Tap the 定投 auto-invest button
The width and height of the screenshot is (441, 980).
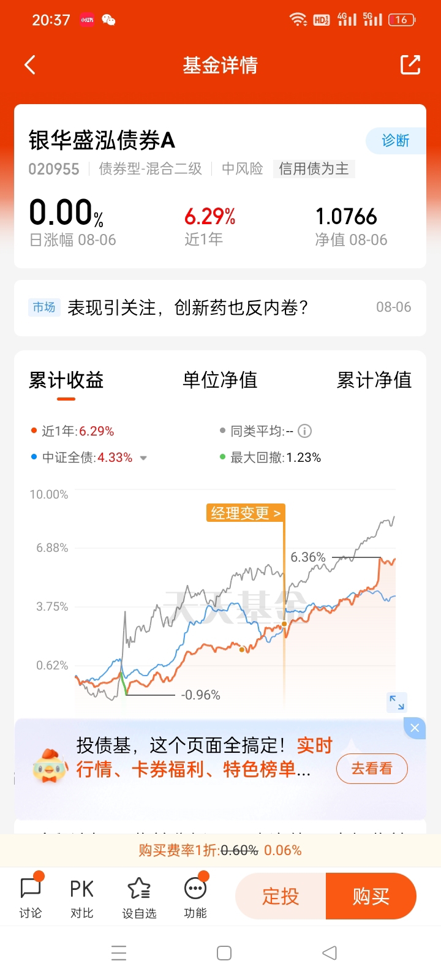(x=281, y=896)
